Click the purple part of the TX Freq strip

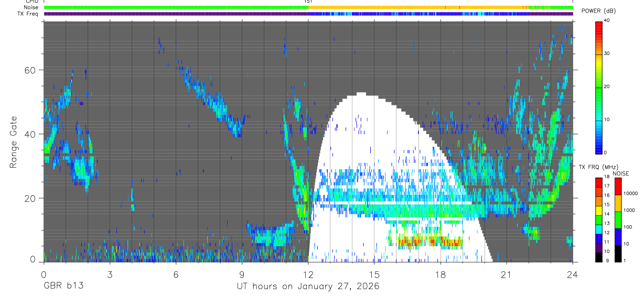[x=176, y=14]
